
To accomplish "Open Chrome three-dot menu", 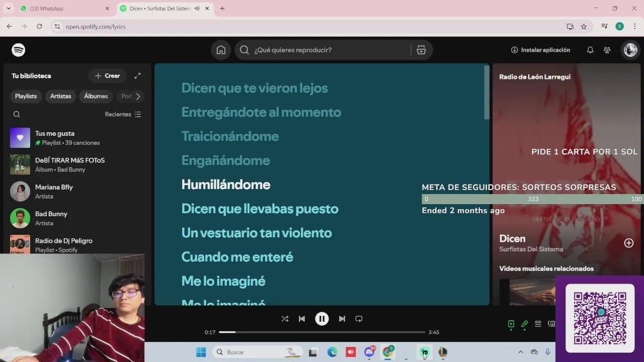I will (x=634, y=27).
